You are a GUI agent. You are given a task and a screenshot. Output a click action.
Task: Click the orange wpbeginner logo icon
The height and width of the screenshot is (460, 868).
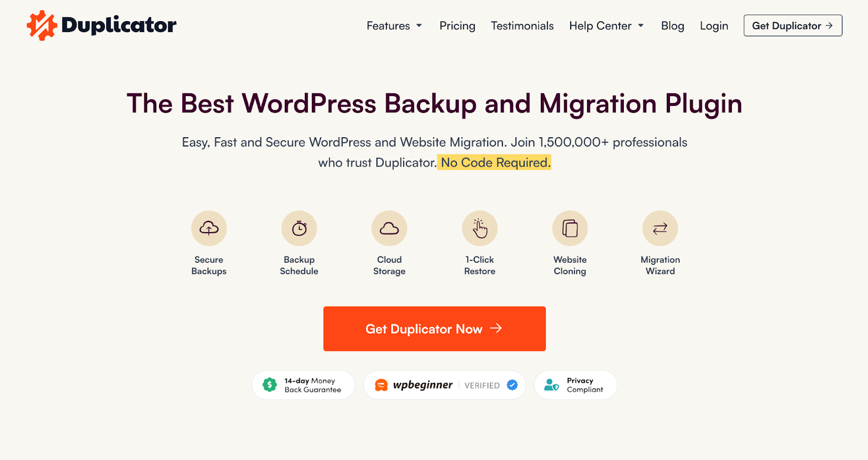[381, 385]
